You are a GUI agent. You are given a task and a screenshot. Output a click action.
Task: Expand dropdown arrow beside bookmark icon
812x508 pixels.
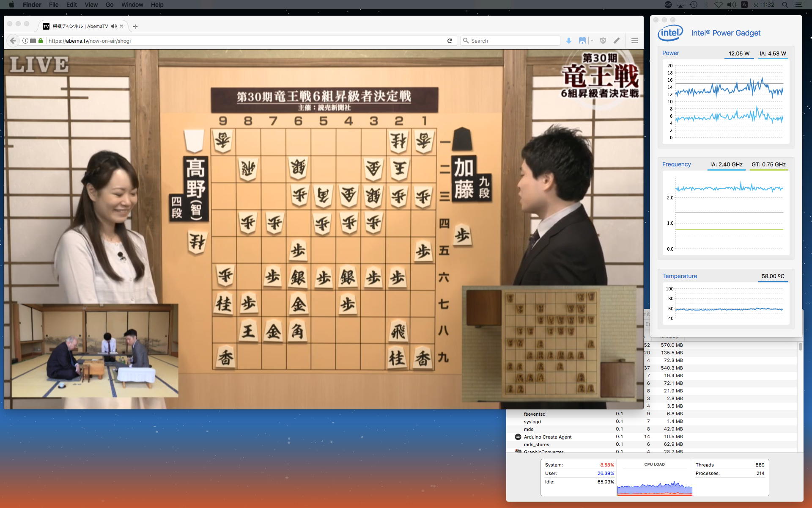pyautogui.click(x=592, y=41)
